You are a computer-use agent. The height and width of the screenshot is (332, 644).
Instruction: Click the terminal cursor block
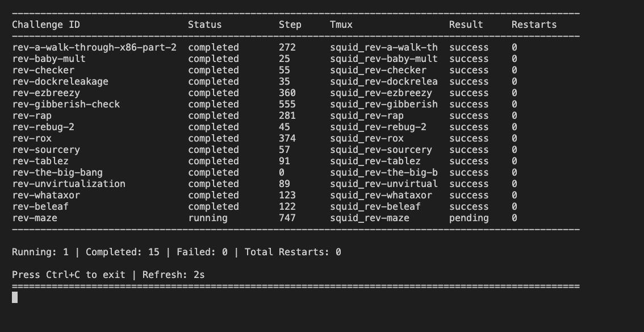tap(15, 297)
